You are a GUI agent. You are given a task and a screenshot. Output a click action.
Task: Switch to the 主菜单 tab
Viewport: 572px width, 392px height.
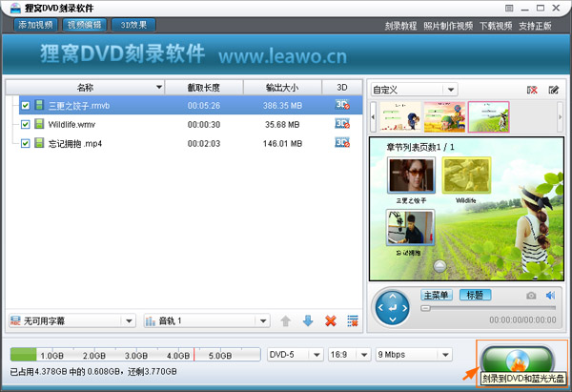437,295
